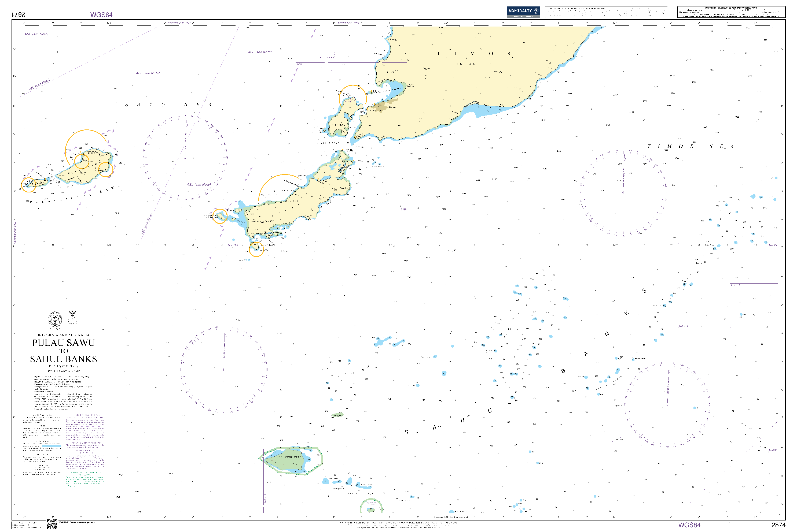The height and width of the screenshot is (532, 797).
Task: Click the purple archipelagic sea lanes note
Action: coord(85,427)
